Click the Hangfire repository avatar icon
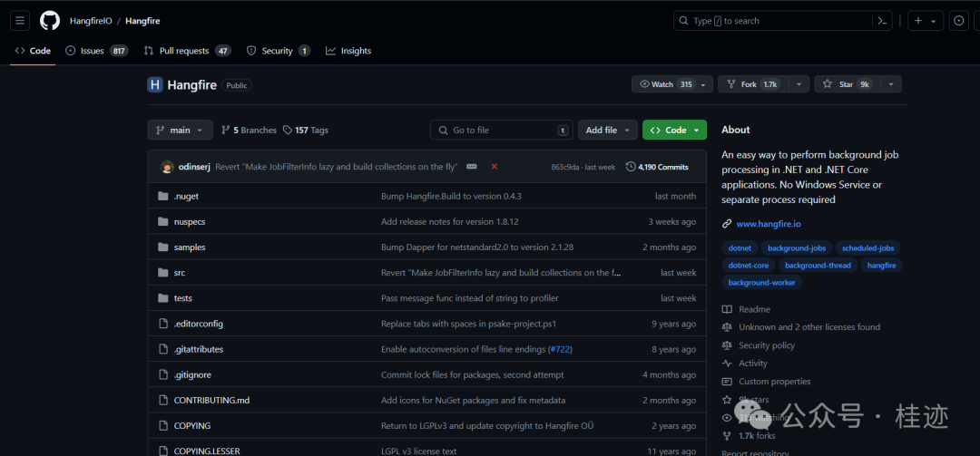 (155, 84)
